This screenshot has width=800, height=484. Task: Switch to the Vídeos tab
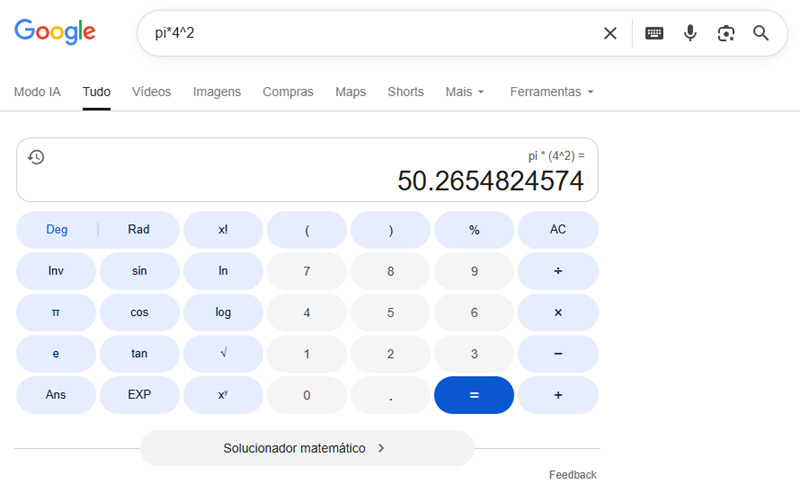152,92
